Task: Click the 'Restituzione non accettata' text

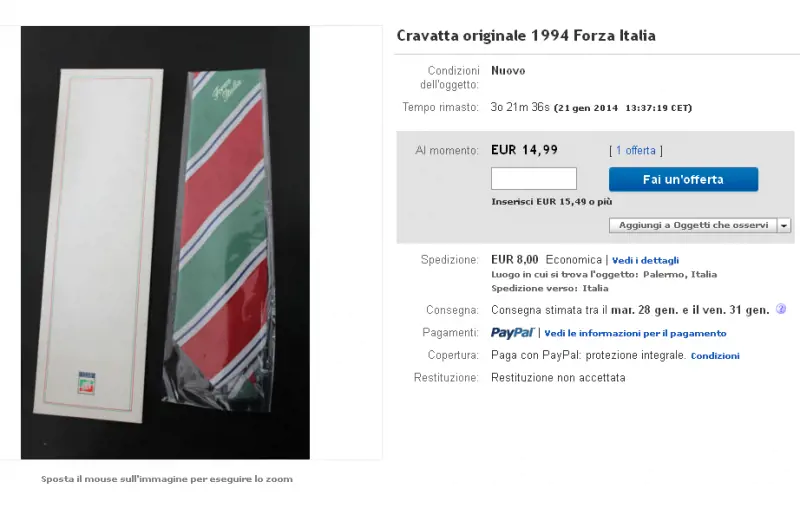Action: pyautogui.click(x=558, y=378)
